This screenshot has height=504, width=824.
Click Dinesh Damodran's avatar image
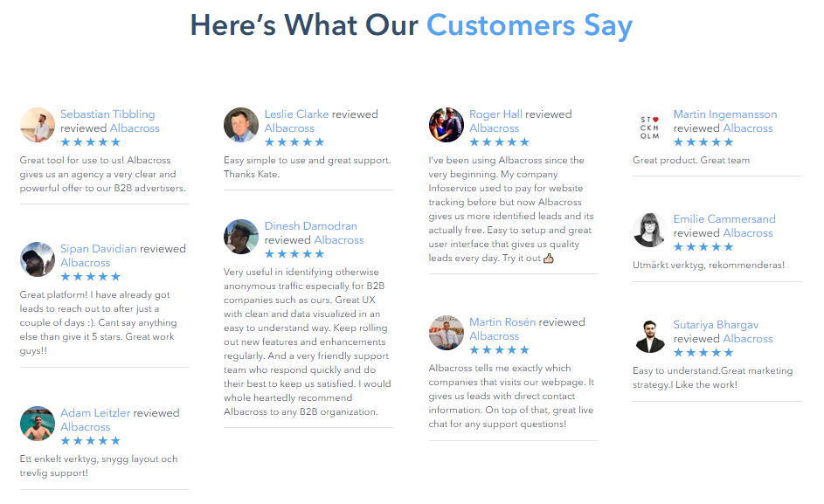[x=241, y=237]
